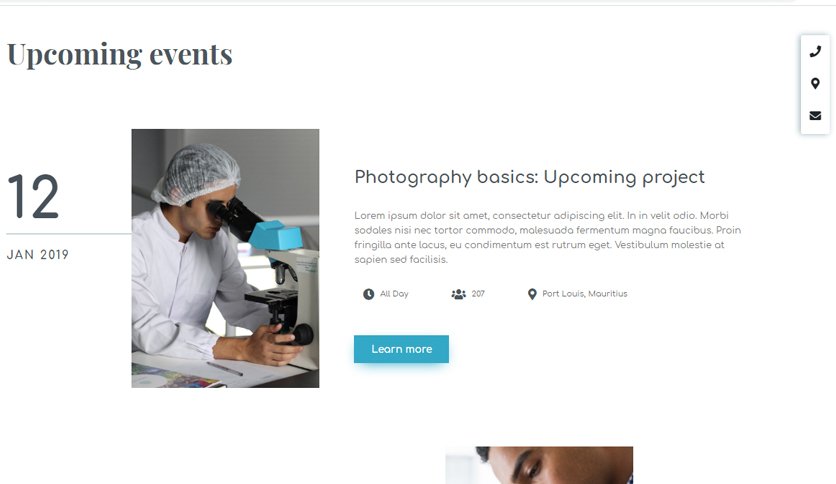Select the envelope email icon in sidebar
Screen dimensions: 836x484
click(815, 116)
